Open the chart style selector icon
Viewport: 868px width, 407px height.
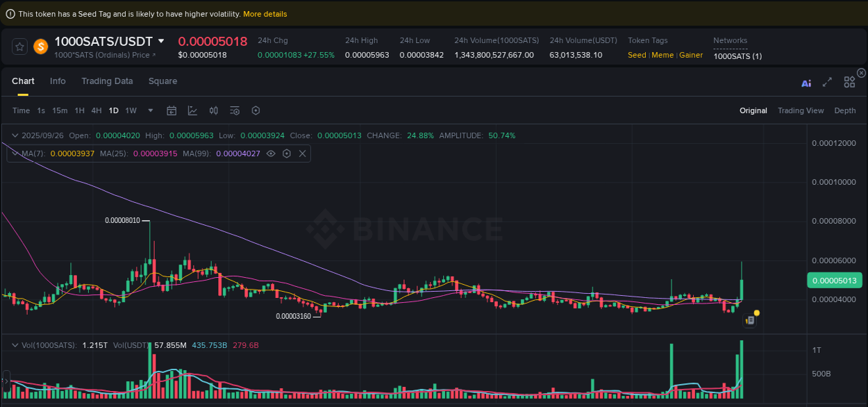tap(192, 110)
